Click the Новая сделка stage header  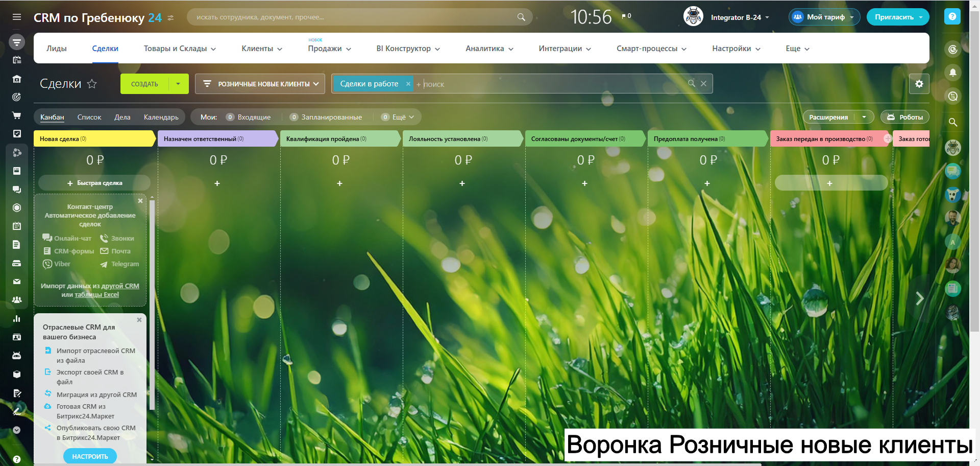click(94, 139)
